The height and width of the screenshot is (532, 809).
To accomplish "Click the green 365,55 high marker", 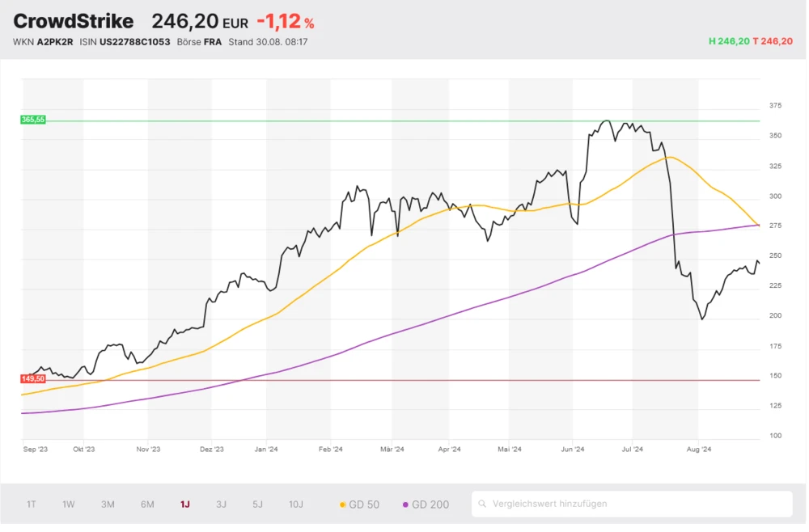I will [x=33, y=120].
